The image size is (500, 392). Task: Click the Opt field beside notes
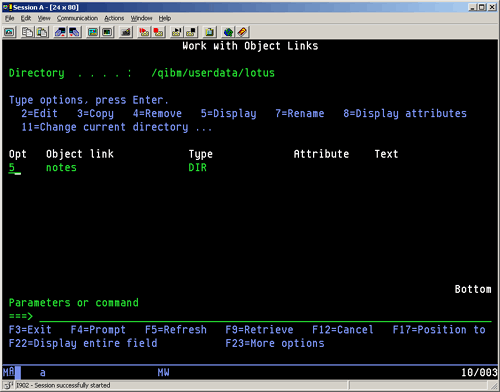coord(15,167)
